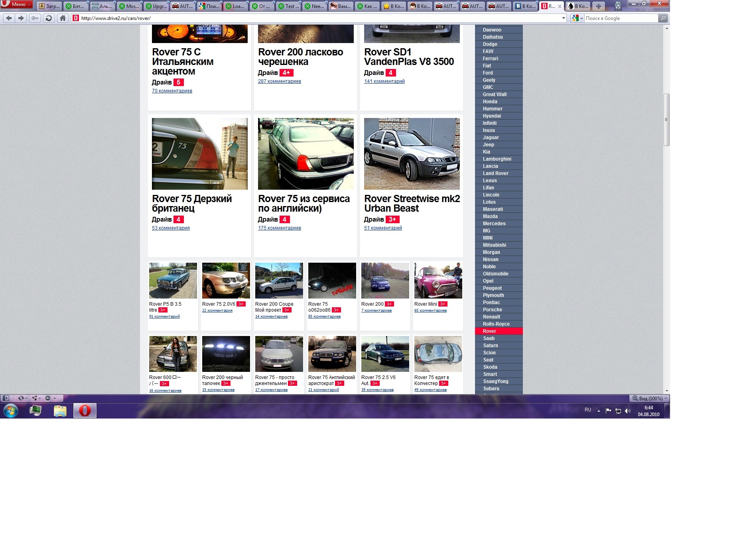Image resolution: width=747 pixels, height=560 pixels.
Task: Open the 51 комментарий link
Action: tap(383, 228)
